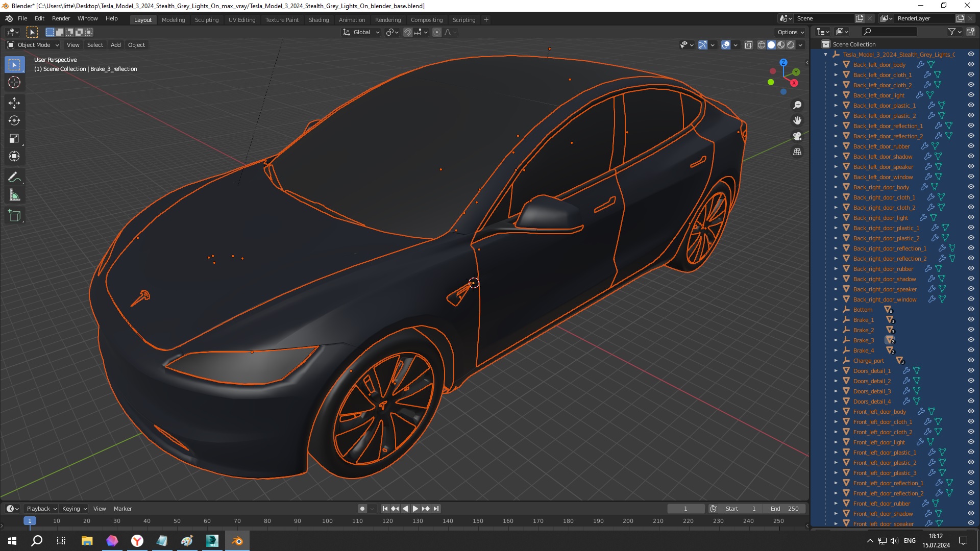Viewport: 980px width, 551px height.
Task: Switch to wireframe viewport shading
Action: (x=762, y=45)
